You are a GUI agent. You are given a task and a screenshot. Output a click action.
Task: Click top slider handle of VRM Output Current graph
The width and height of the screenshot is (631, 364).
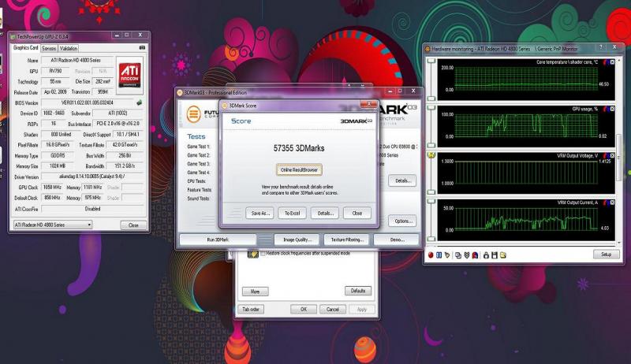(x=431, y=201)
